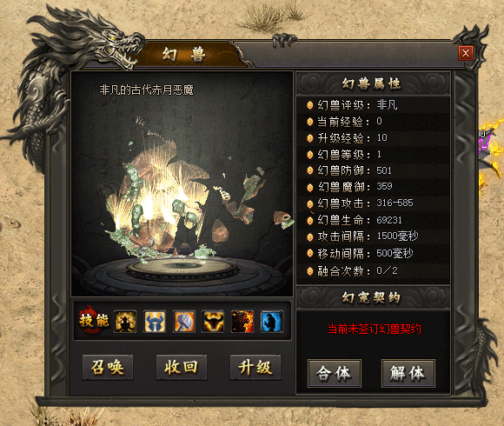Close the 幻兽 window with red X

tap(466, 53)
